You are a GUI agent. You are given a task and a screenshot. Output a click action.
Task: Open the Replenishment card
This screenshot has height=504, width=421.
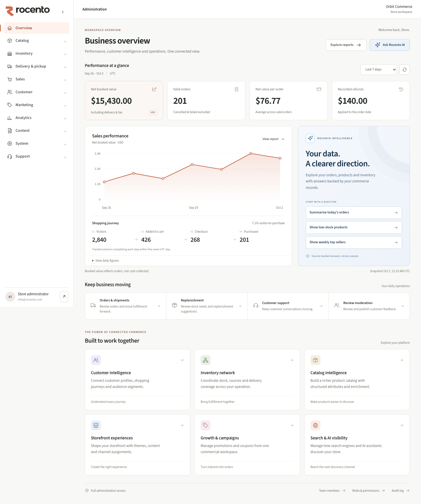pyautogui.click(x=207, y=306)
